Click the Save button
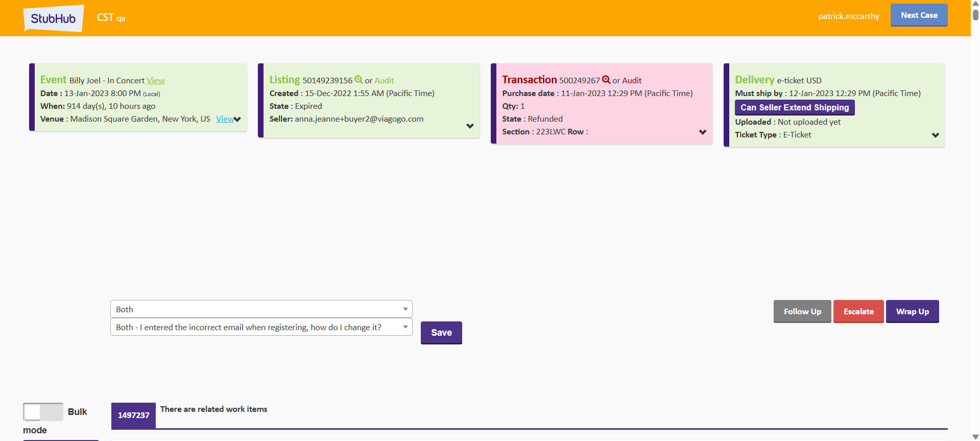Image resolution: width=980 pixels, height=441 pixels. 441,333
